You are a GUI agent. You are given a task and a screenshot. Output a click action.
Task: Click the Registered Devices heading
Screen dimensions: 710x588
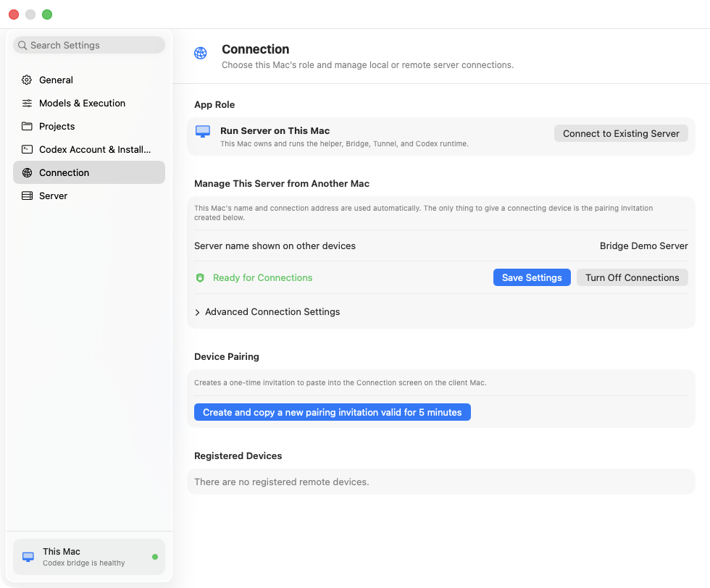pyautogui.click(x=238, y=455)
